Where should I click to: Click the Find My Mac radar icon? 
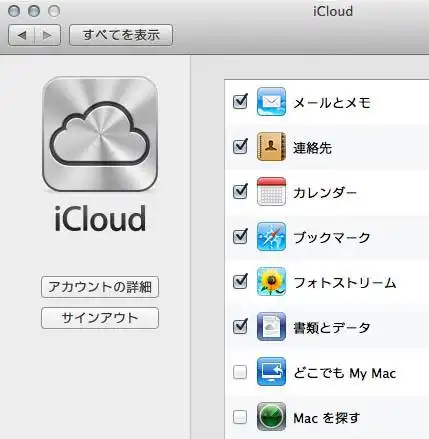point(271,417)
